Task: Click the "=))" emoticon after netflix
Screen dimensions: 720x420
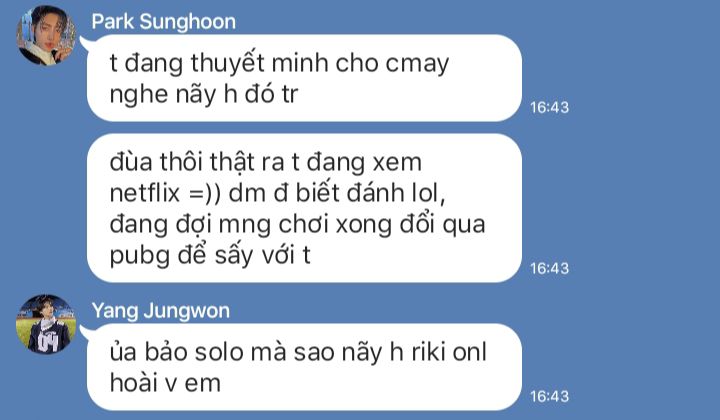Action: [204, 194]
